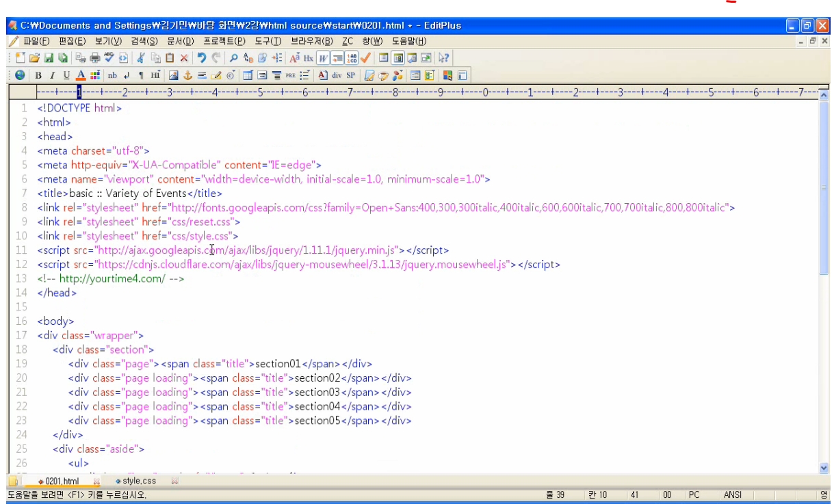Open 편집(E) menu
Image resolution: width=834 pixels, height=504 pixels.
[x=73, y=41]
